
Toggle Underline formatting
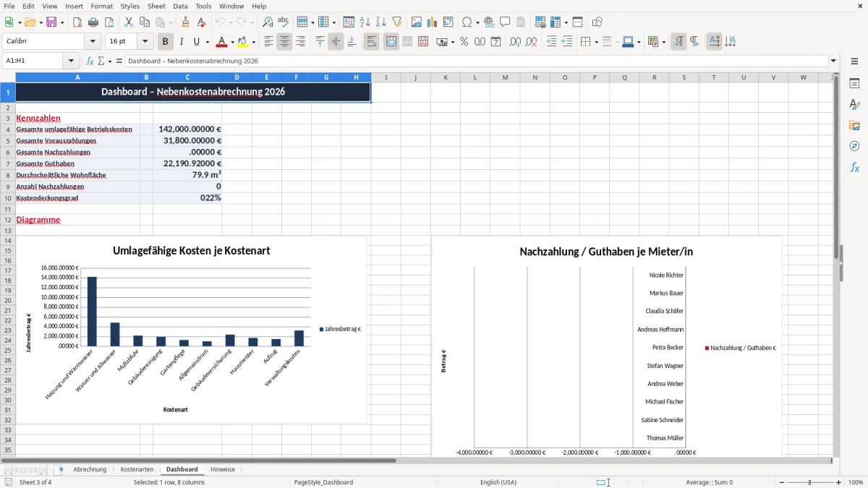click(x=197, y=42)
